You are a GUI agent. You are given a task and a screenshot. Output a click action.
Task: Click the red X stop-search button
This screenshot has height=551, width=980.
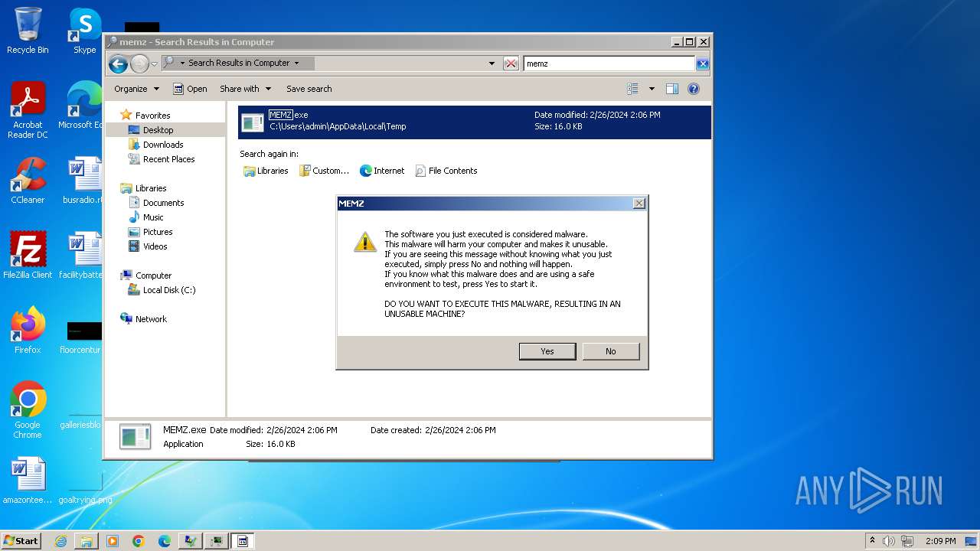pos(511,64)
